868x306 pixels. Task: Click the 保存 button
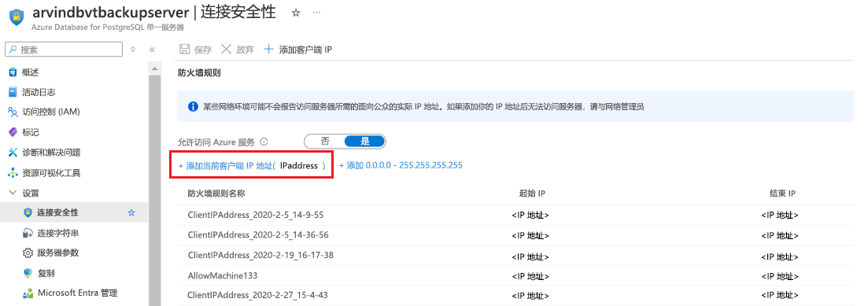[x=196, y=50]
